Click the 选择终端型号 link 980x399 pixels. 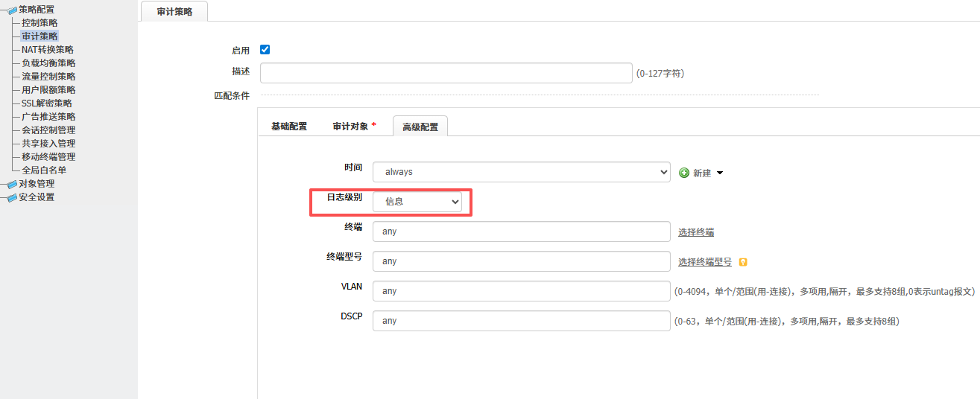pyautogui.click(x=704, y=262)
